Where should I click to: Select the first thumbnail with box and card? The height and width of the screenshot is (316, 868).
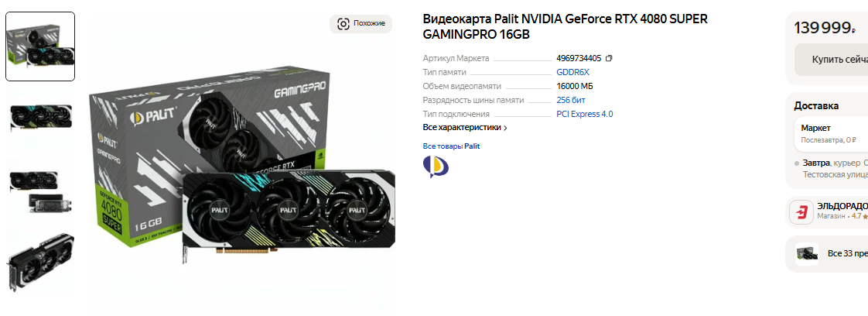coord(40,46)
